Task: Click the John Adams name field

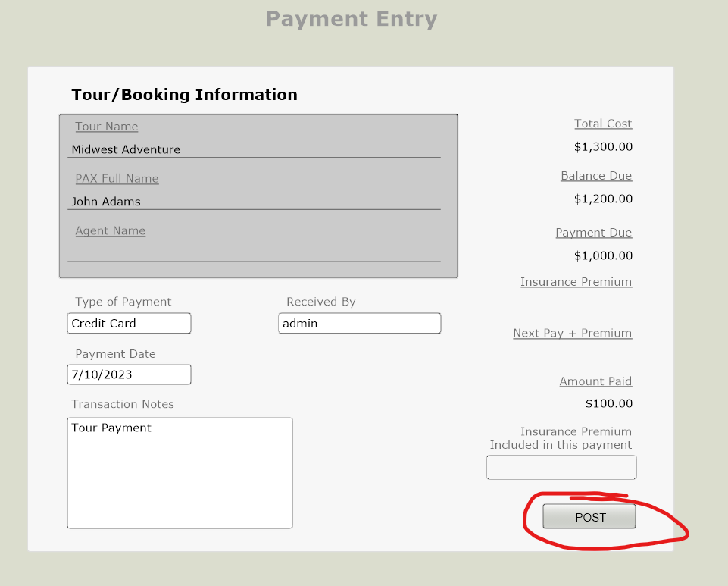Action: coord(254,202)
